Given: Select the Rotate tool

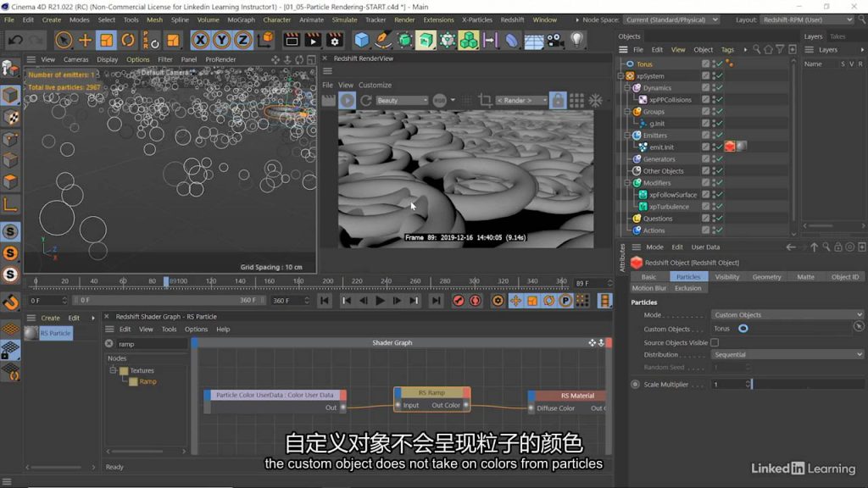Looking at the screenshot, I should point(128,40).
